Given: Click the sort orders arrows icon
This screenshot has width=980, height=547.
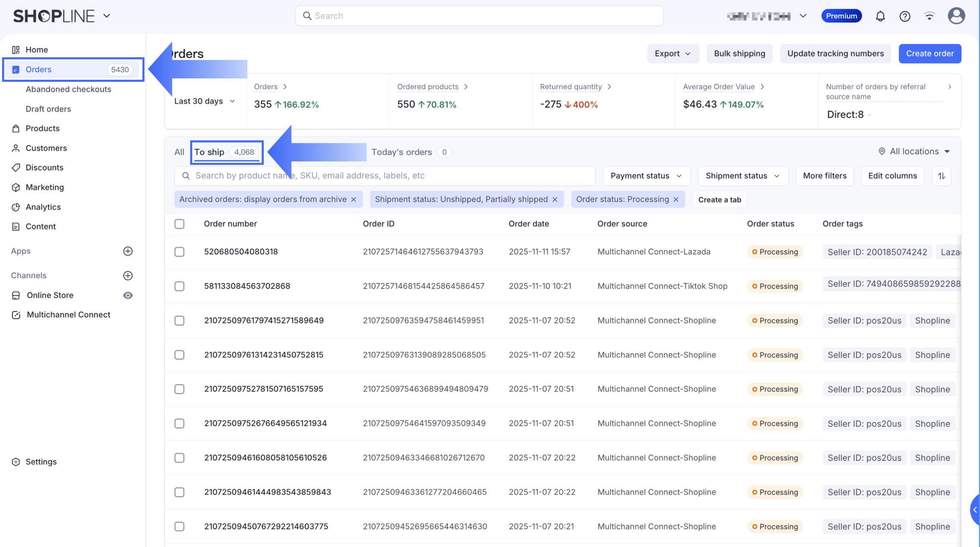Looking at the screenshot, I should [x=941, y=176].
